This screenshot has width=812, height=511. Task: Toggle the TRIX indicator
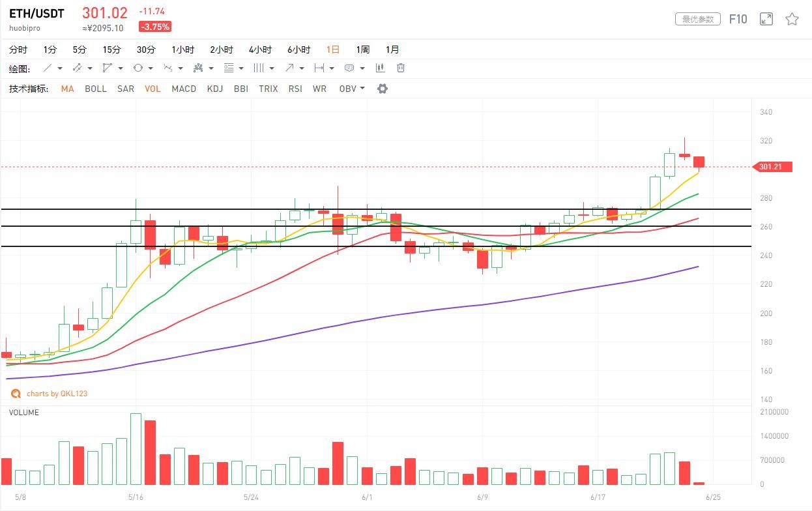268,89
